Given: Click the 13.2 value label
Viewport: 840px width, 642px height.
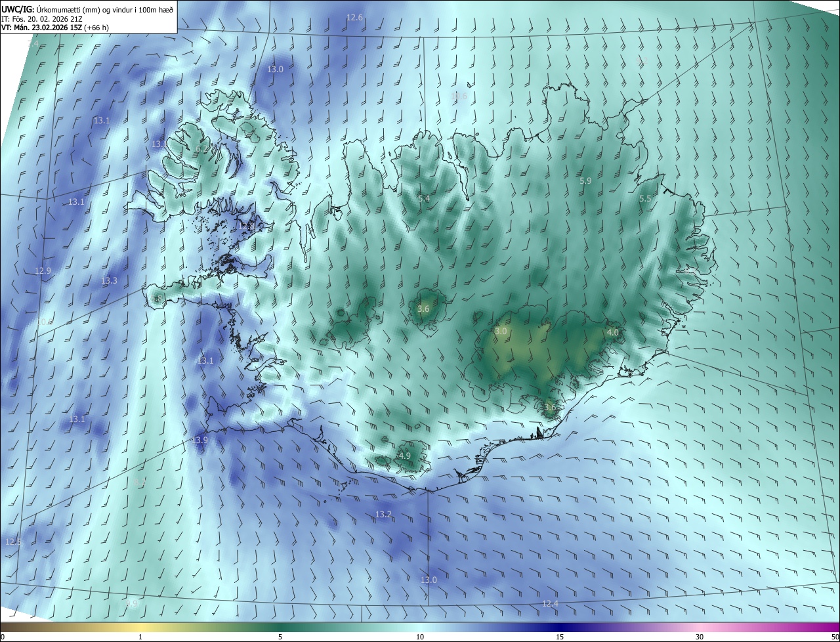Looking at the screenshot, I should 383,515.
